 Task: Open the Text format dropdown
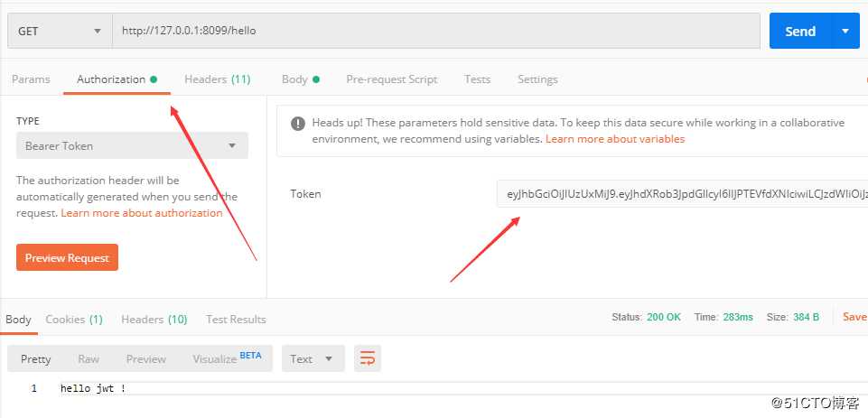click(313, 358)
